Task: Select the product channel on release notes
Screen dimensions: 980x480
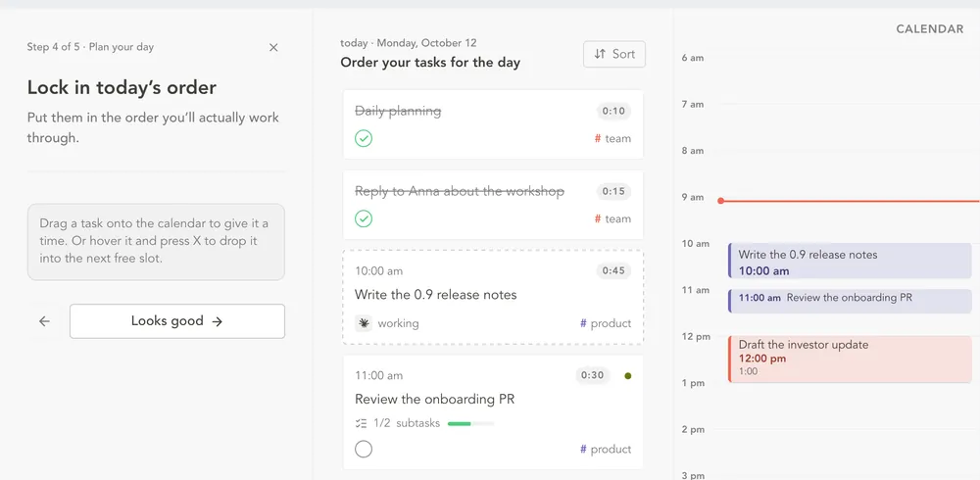Action: 606,323
